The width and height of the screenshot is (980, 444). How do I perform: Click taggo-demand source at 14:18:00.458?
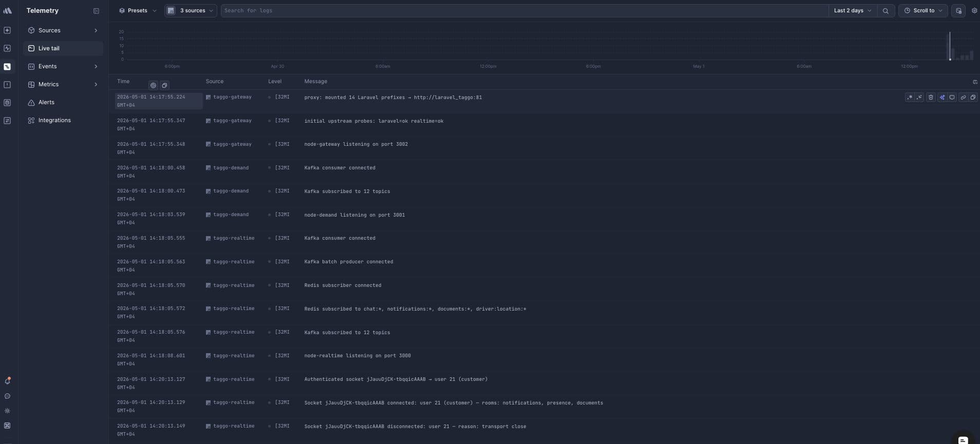(x=231, y=168)
